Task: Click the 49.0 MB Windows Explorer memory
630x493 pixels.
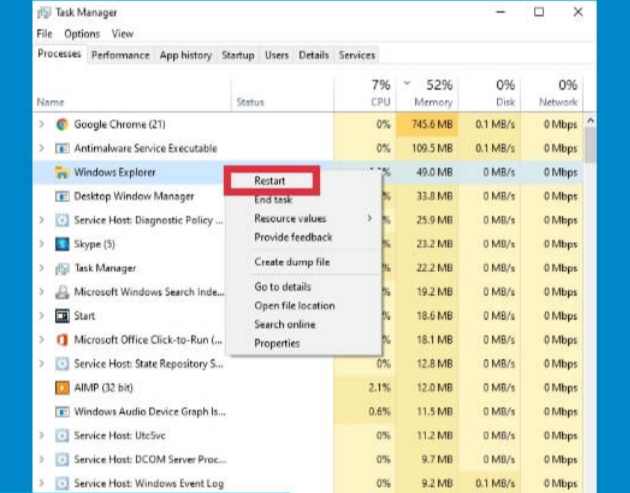Action: tap(434, 172)
